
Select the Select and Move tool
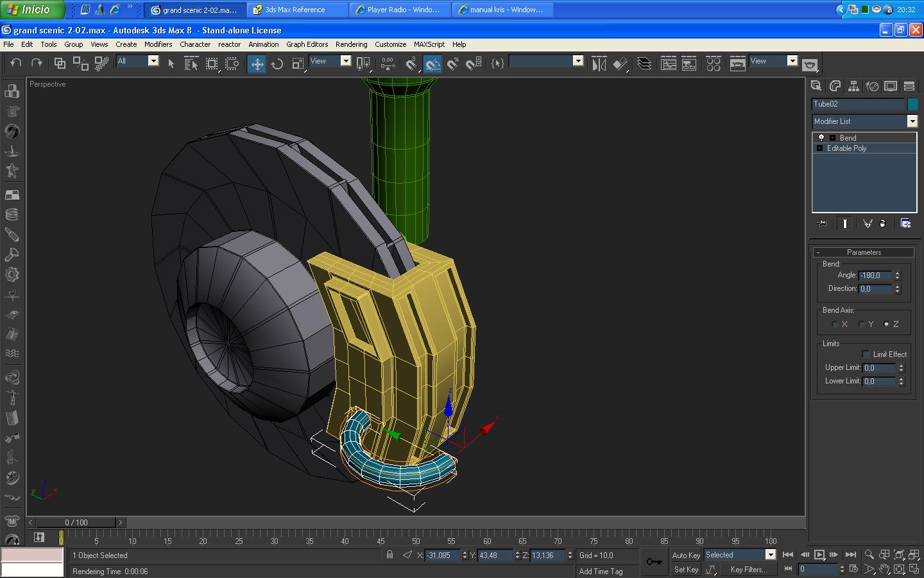click(x=257, y=64)
